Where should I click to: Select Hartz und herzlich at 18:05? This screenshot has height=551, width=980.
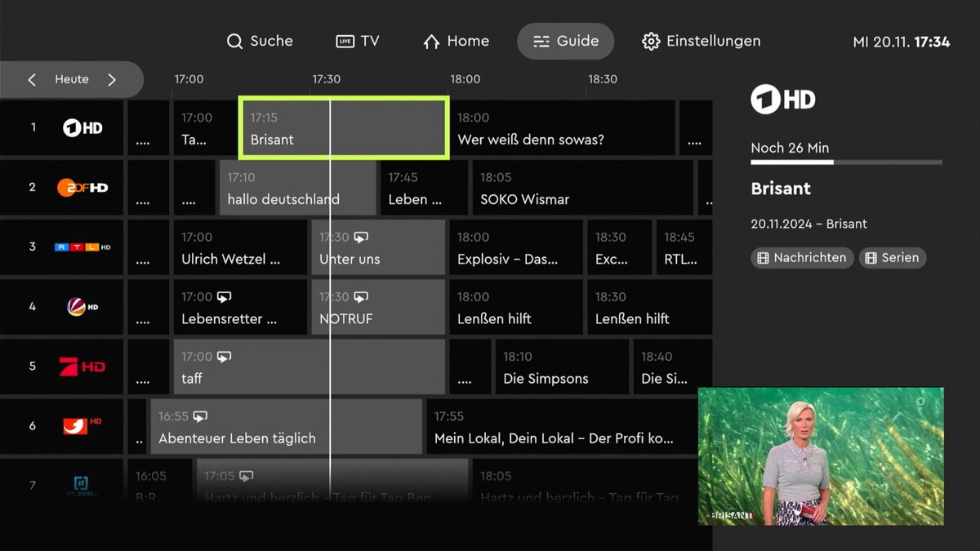click(592, 480)
